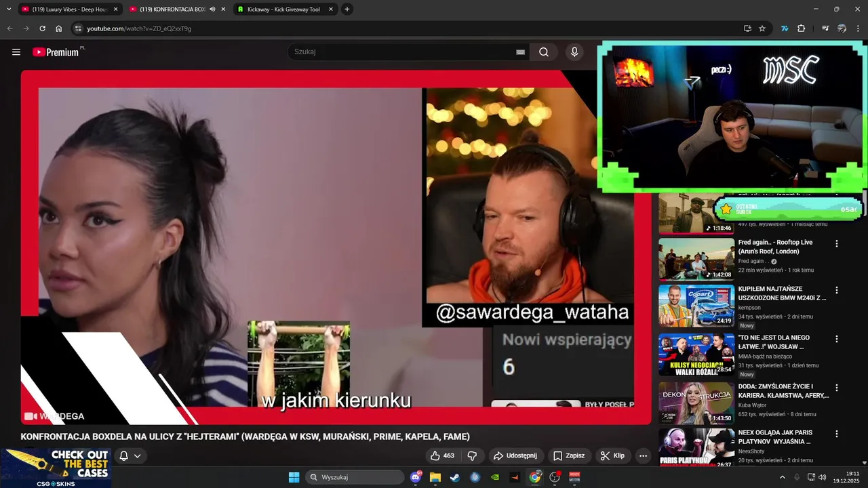Click the video title KONFRONTACJA BOXDELA NA ULICY
Screen dimensions: 868x488
(245, 436)
